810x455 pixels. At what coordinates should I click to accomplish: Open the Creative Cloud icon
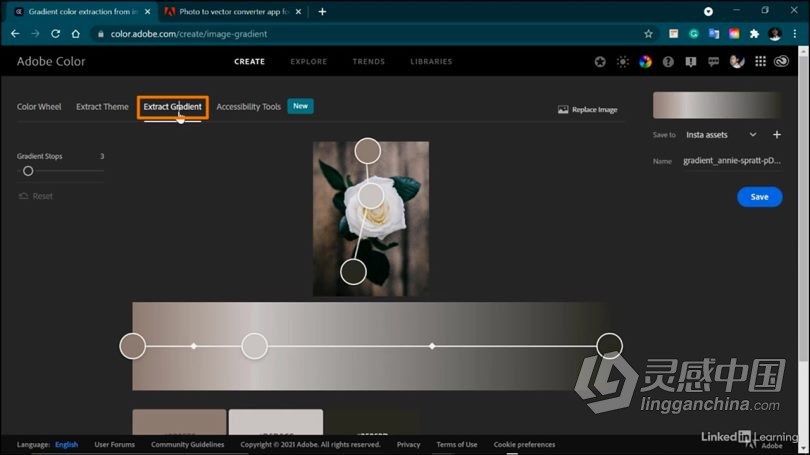[782, 62]
